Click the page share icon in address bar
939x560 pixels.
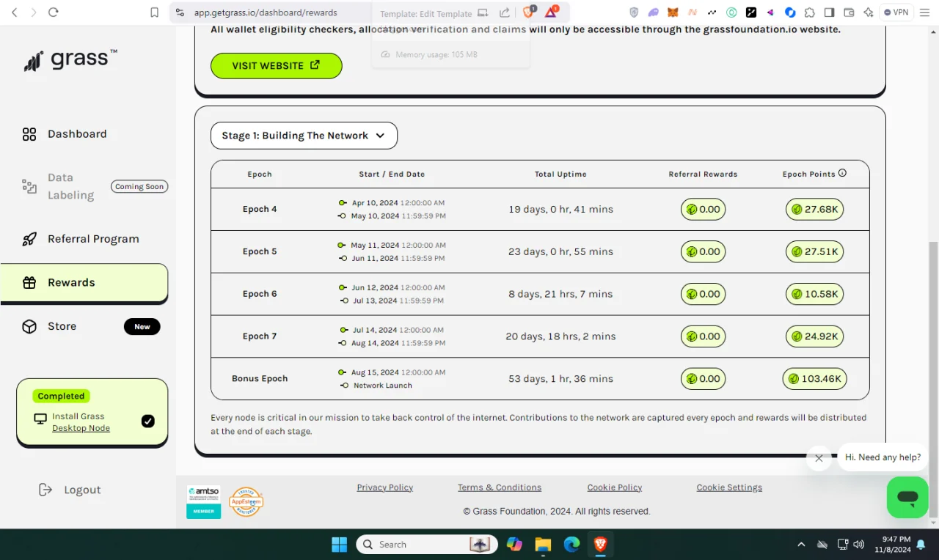[505, 12]
